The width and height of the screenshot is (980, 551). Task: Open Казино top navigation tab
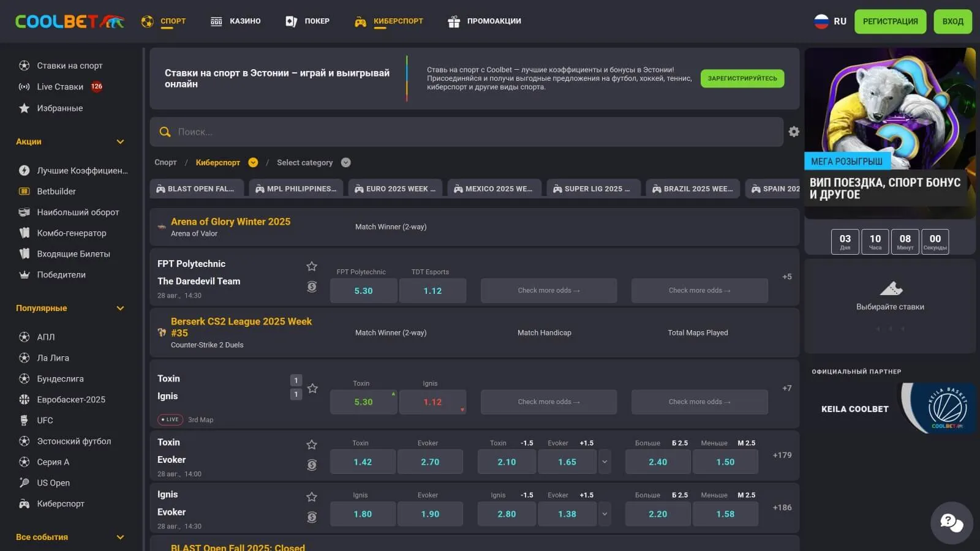236,21
